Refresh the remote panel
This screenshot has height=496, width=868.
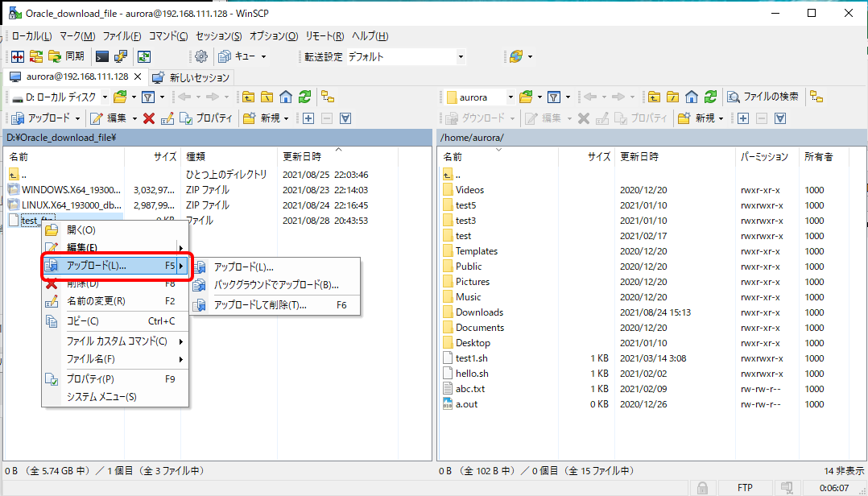pos(710,97)
